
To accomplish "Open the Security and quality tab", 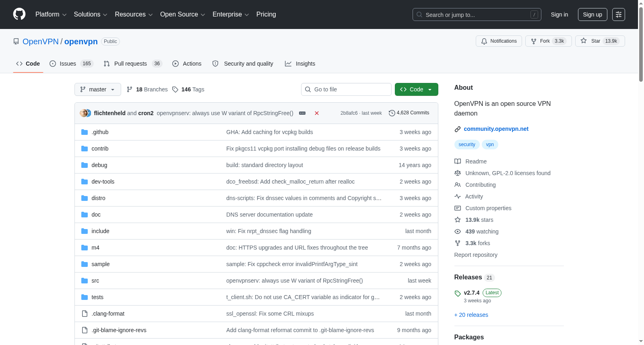I will pos(243,64).
